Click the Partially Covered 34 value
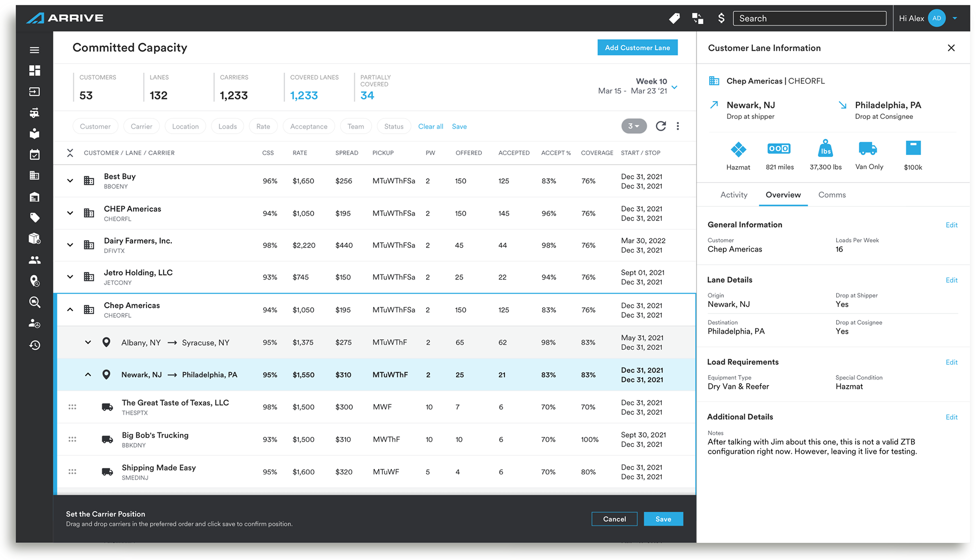The image size is (976, 560). point(367,96)
